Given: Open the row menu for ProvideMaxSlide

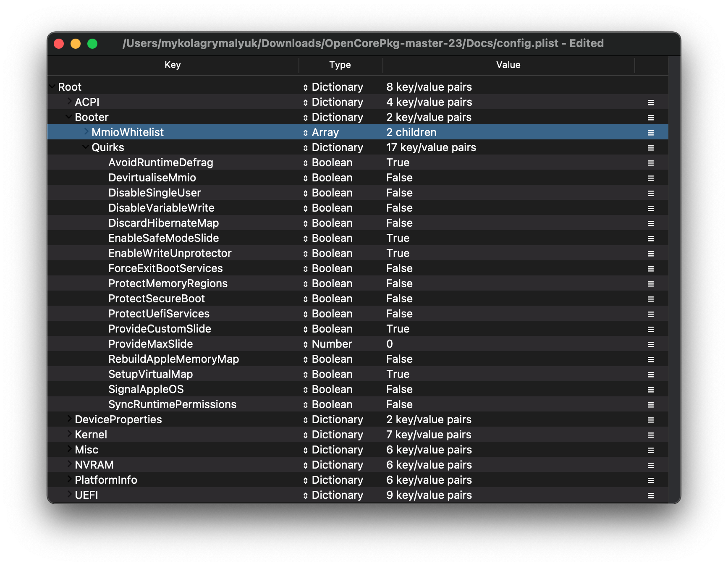Looking at the screenshot, I should click(650, 344).
